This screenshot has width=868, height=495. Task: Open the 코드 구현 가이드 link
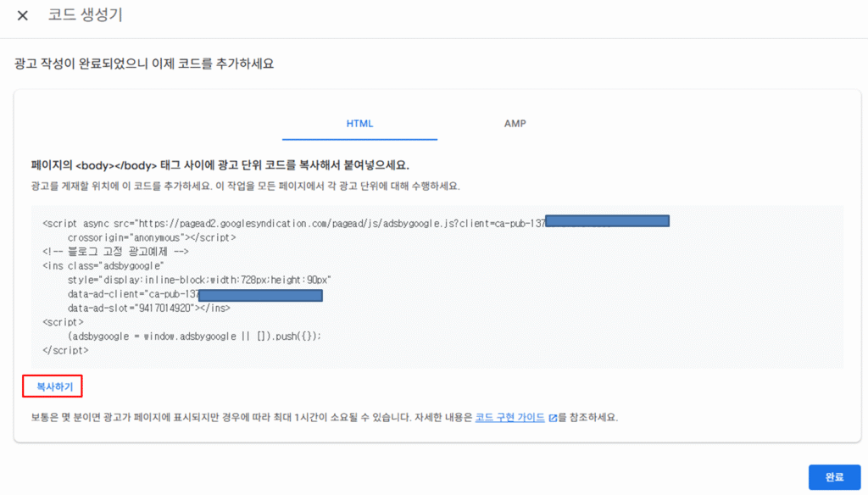click(509, 418)
